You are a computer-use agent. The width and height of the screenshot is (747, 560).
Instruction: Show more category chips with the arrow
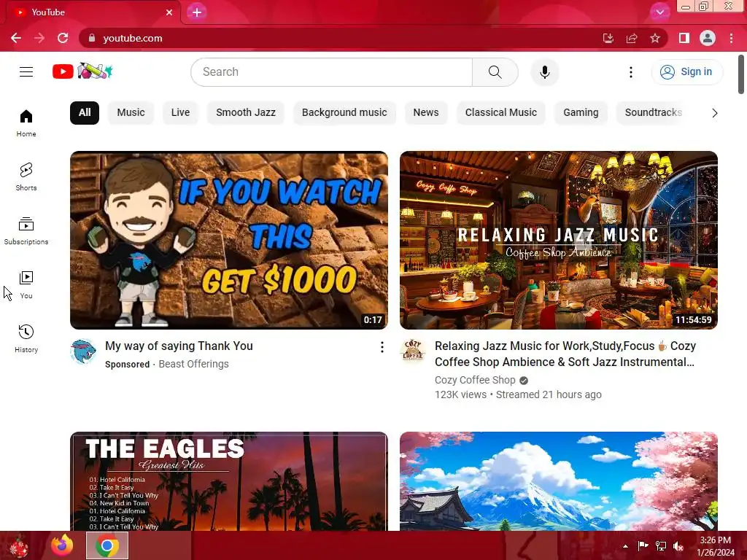tap(714, 113)
